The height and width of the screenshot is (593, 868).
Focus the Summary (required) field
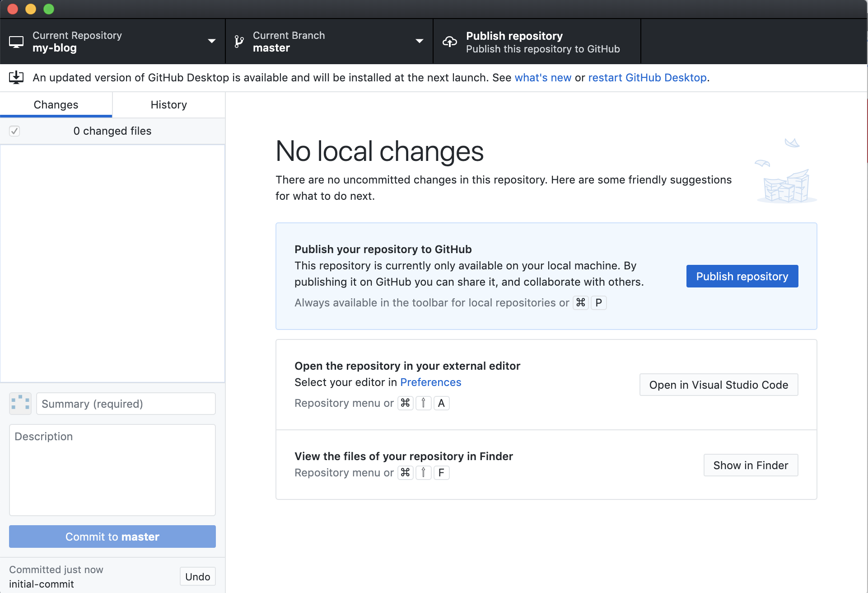click(126, 404)
